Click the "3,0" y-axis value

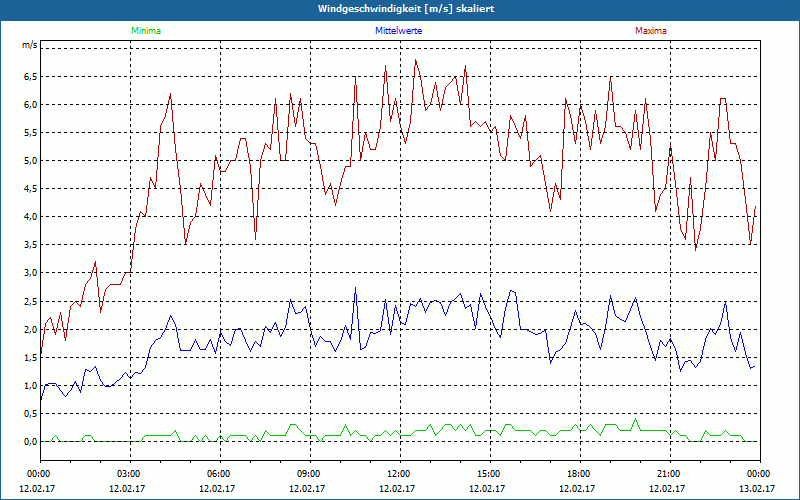(x=31, y=273)
